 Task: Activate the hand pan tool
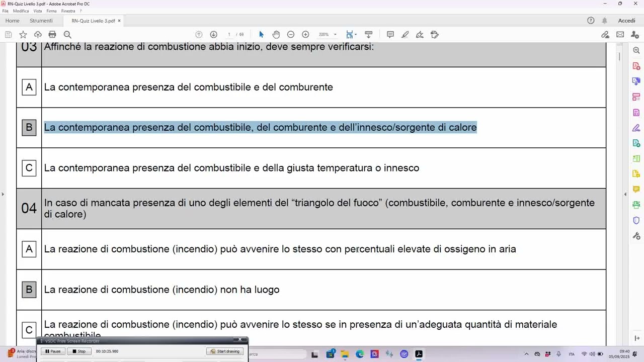(276, 34)
